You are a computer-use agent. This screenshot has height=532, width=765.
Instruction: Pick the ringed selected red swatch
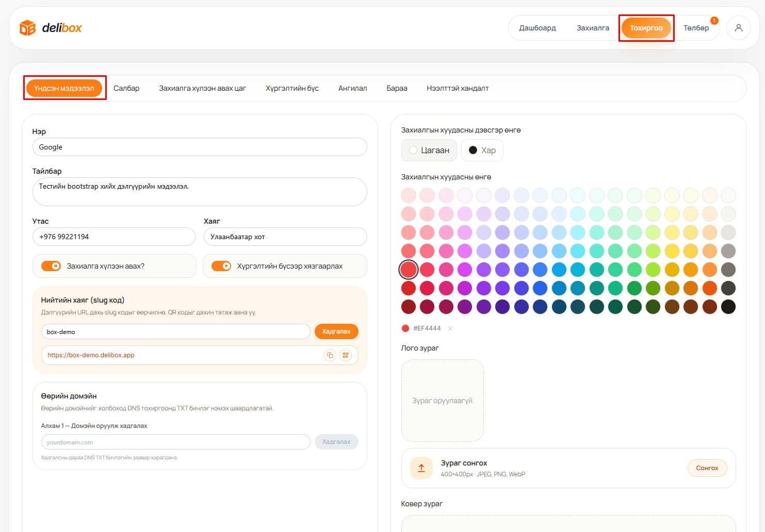[409, 269]
